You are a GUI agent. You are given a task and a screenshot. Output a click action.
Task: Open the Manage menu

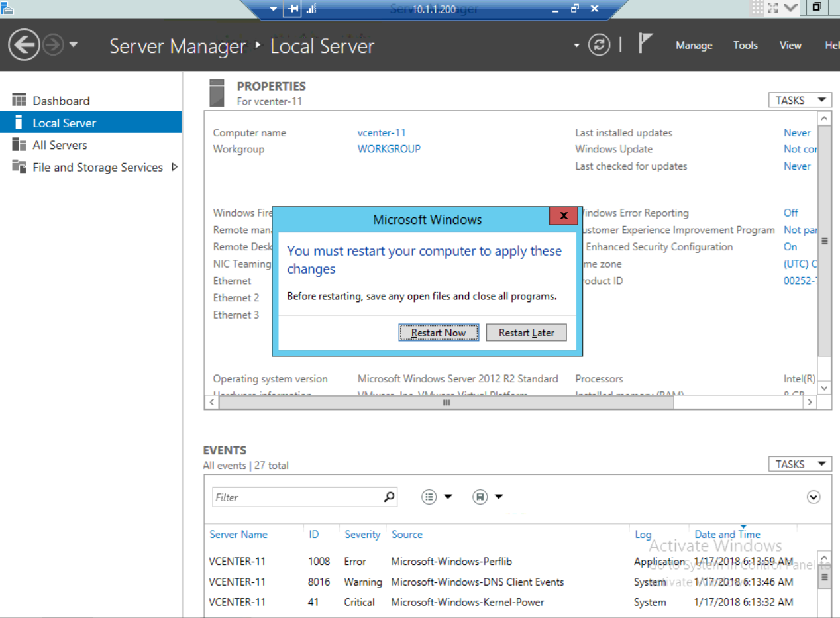[x=694, y=45]
